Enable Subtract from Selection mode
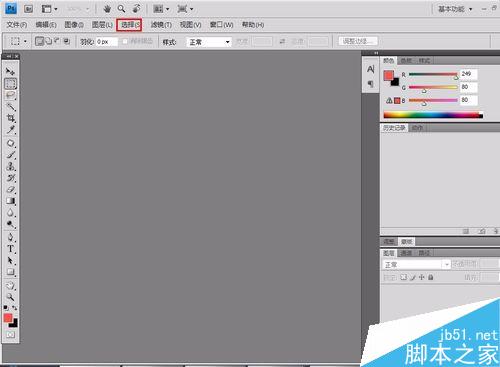The width and height of the screenshot is (500, 367). pyautogui.click(x=57, y=41)
